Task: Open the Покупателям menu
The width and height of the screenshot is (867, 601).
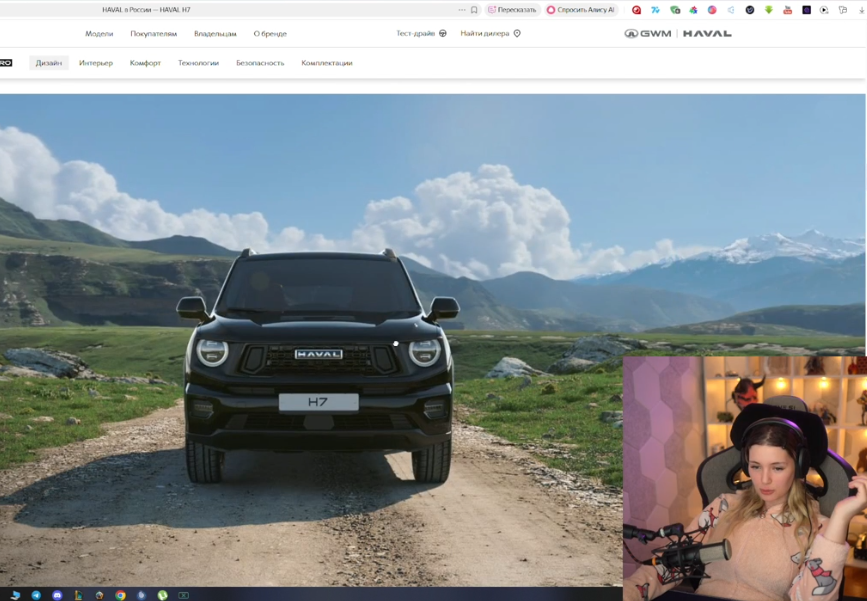Action: [154, 34]
